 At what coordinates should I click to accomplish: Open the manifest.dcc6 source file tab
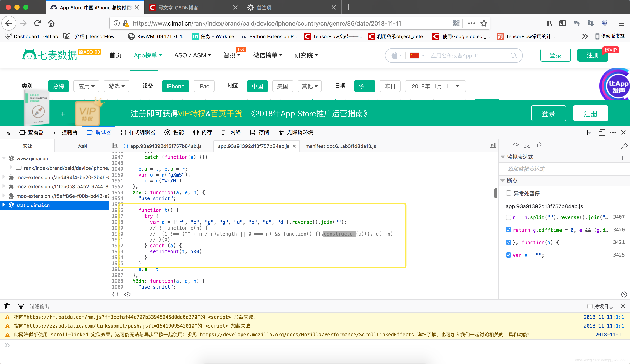pyautogui.click(x=341, y=146)
